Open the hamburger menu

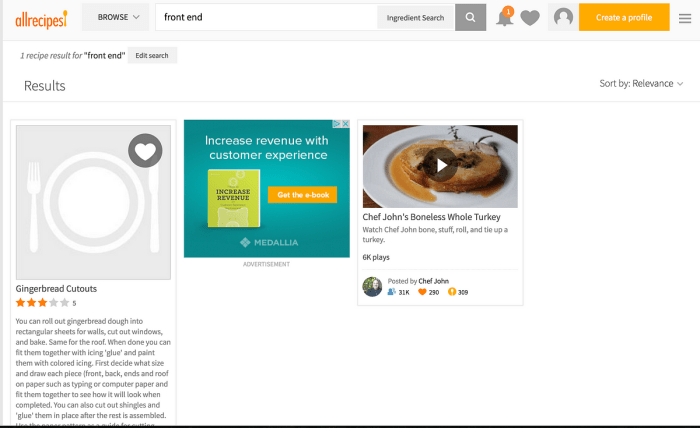685,18
